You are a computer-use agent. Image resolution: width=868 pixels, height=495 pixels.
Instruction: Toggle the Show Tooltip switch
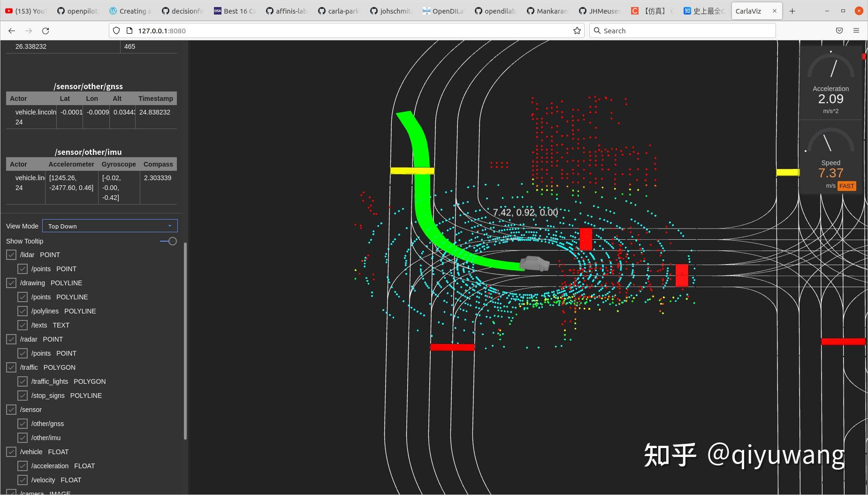[168, 241]
